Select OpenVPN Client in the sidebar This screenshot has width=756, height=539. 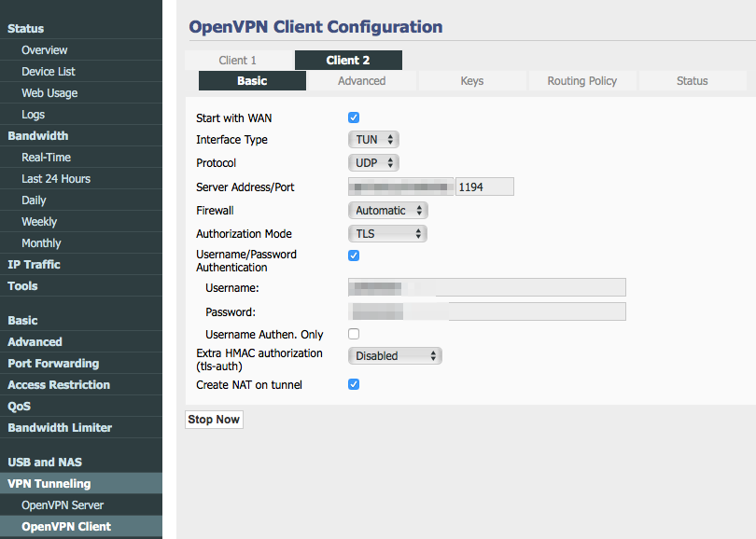(x=81, y=526)
